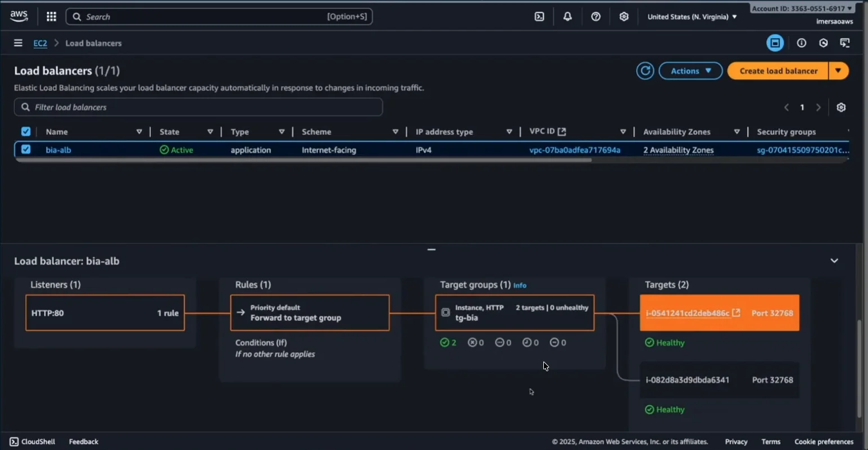
Task: Click the CloudShell icon in the footer
Action: 14,442
